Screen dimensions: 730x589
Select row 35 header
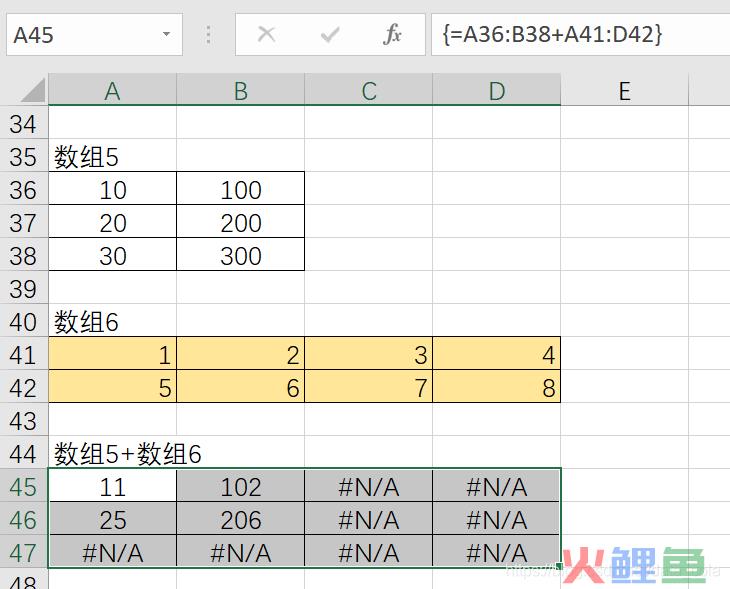(24, 157)
